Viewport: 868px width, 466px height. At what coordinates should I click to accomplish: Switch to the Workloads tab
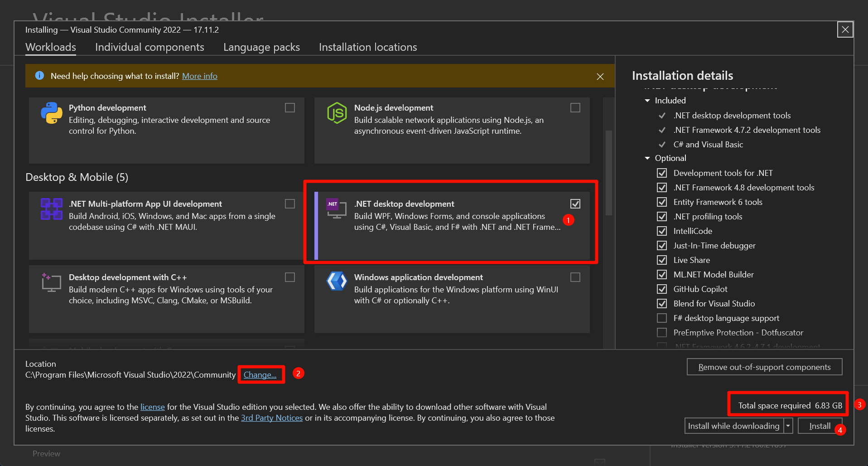51,47
